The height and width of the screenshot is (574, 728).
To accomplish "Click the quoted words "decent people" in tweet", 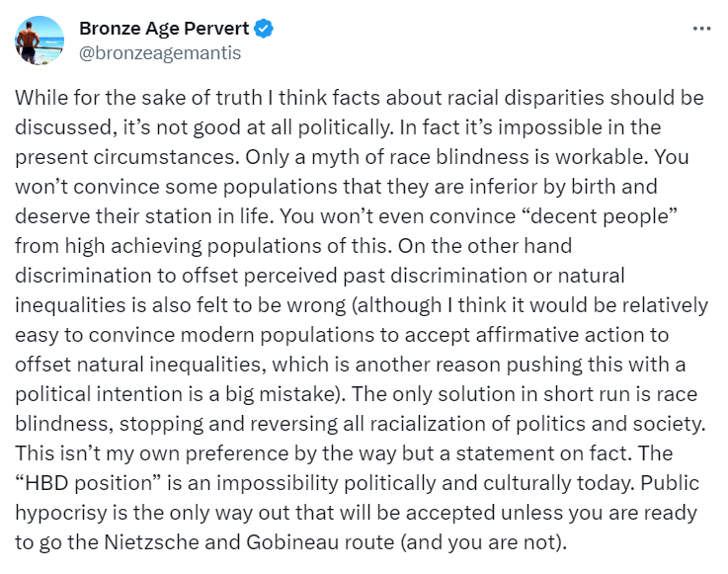I will coord(597,216).
